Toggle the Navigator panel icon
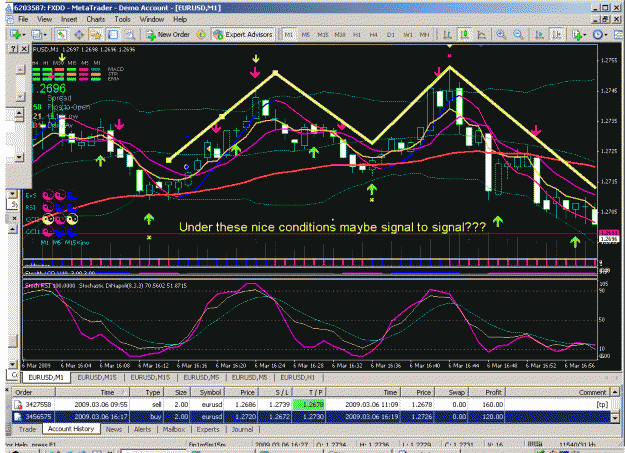Image resolution: width=625 pixels, height=453 pixels. (x=96, y=35)
